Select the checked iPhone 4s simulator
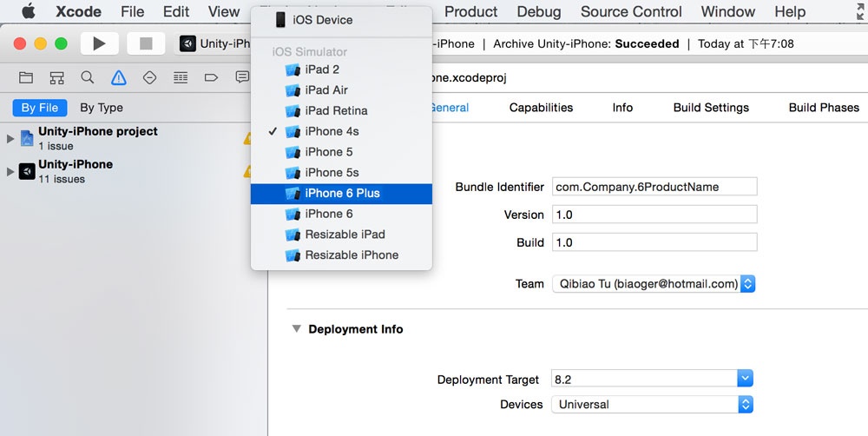Image resolution: width=868 pixels, height=436 pixels. pos(341,131)
